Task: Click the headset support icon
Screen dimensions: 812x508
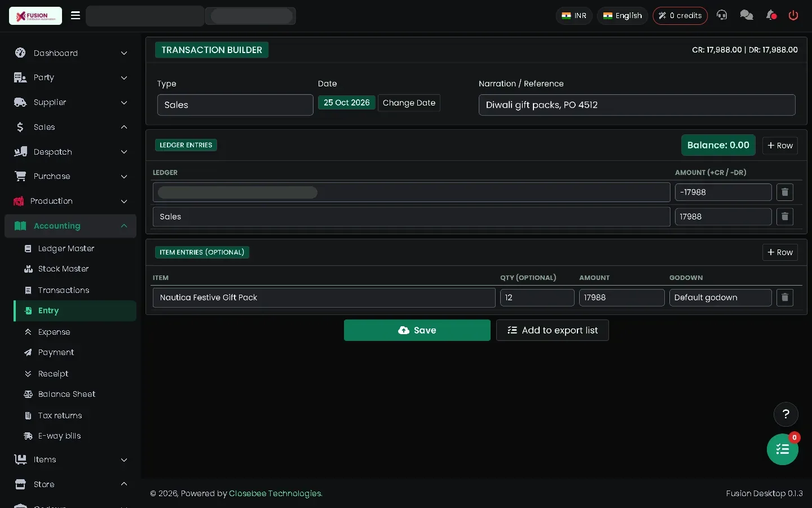Action: point(722,15)
